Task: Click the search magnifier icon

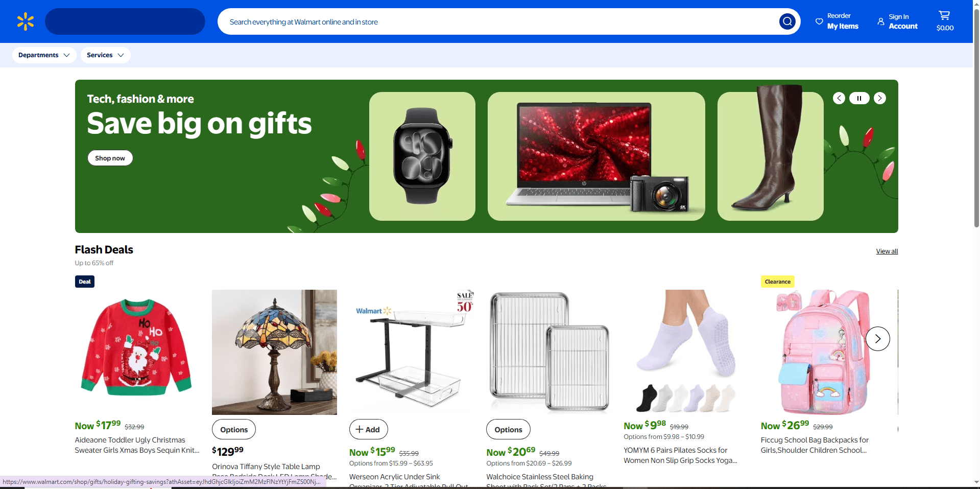Action: 787,21
